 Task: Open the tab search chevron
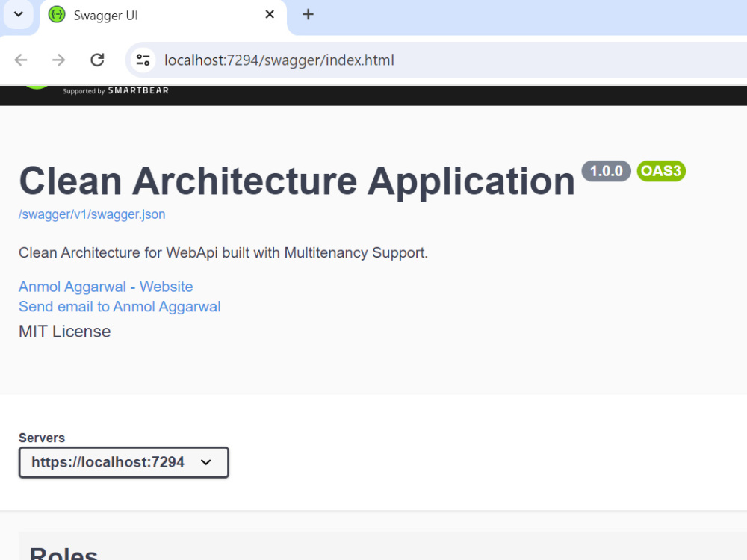(19, 14)
